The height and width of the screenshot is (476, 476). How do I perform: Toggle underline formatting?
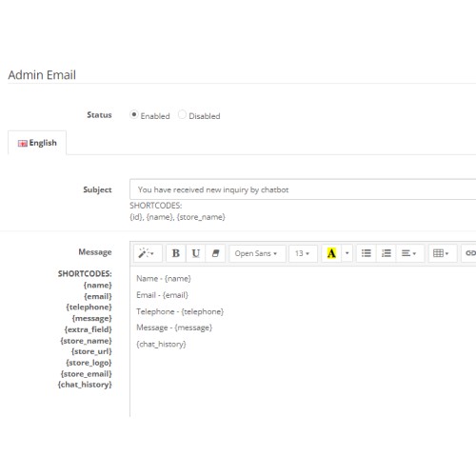click(196, 253)
